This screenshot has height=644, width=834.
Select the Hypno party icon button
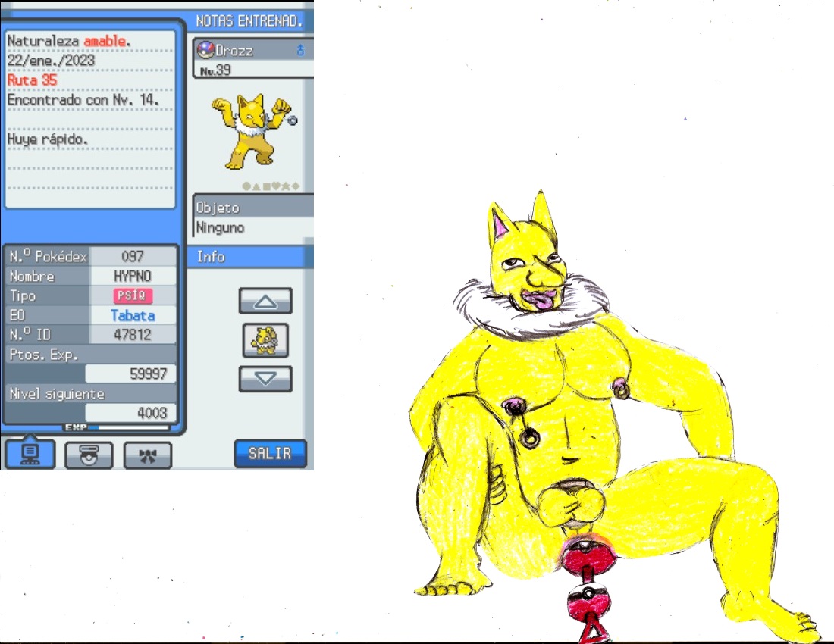point(265,340)
